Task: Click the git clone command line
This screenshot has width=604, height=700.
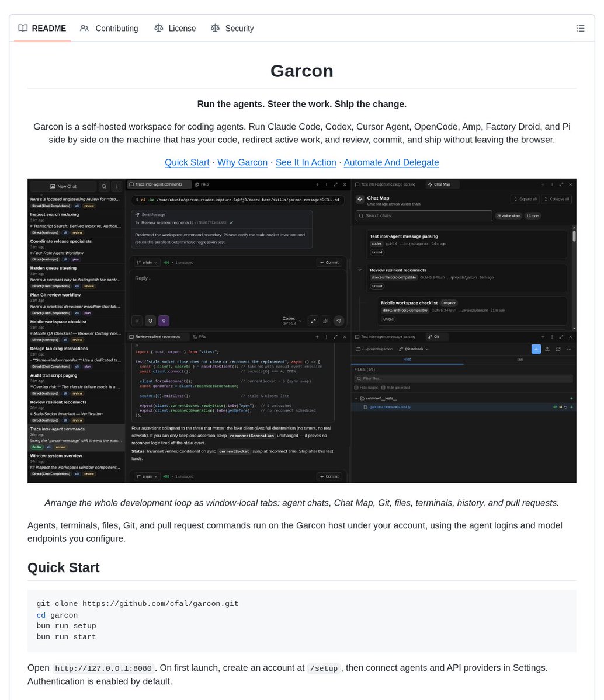Action: (x=138, y=604)
